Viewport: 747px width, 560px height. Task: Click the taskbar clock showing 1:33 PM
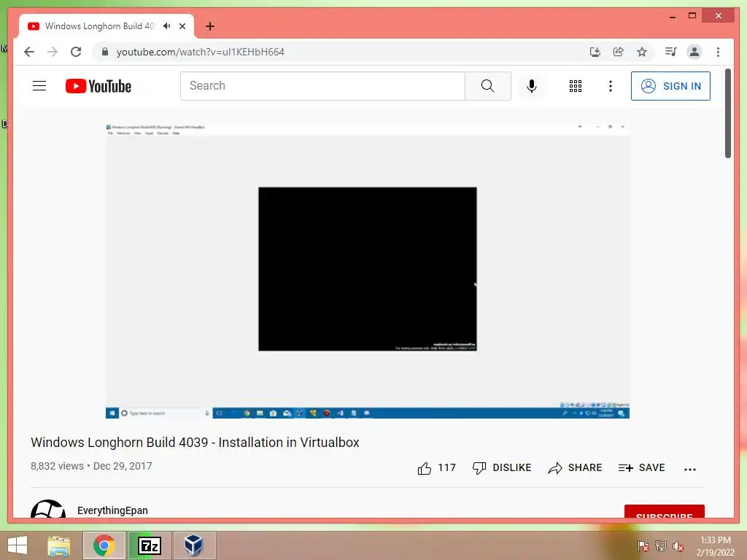[x=715, y=545]
